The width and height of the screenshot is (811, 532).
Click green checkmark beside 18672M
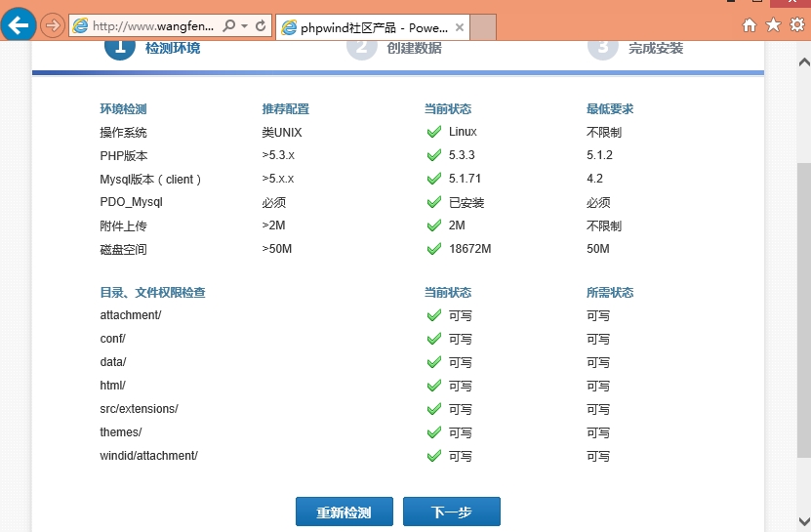coord(434,249)
